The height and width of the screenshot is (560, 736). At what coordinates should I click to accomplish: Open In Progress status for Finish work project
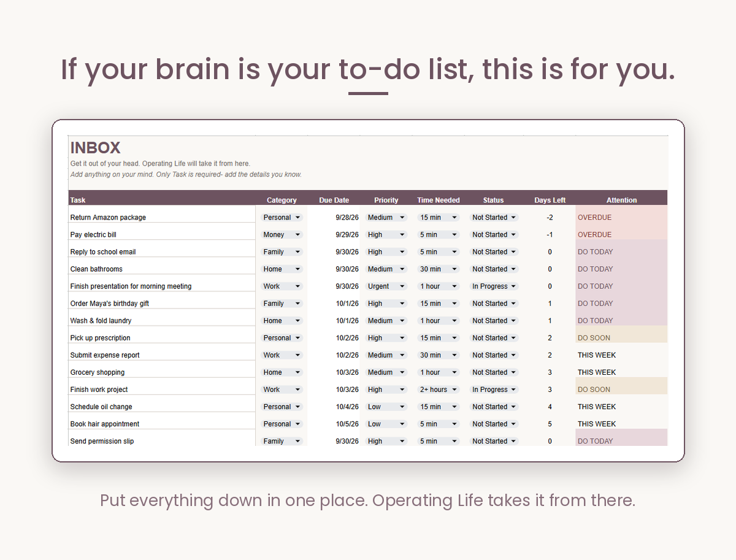point(494,389)
